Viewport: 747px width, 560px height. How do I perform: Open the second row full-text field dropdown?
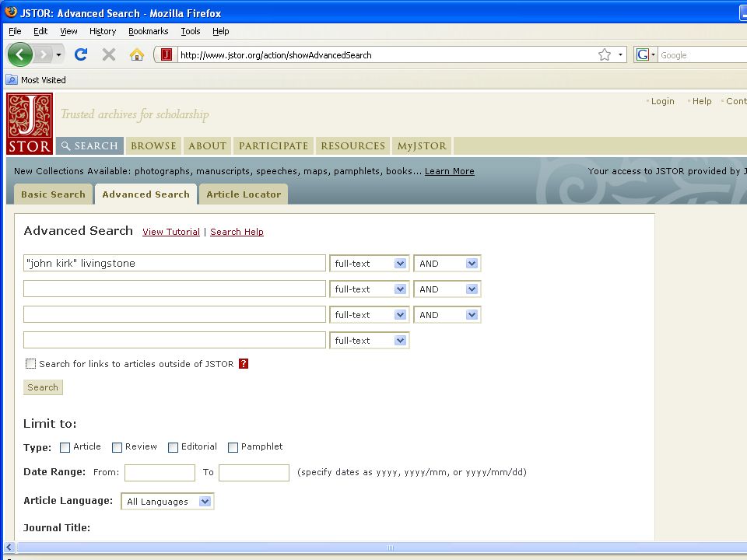(x=369, y=289)
